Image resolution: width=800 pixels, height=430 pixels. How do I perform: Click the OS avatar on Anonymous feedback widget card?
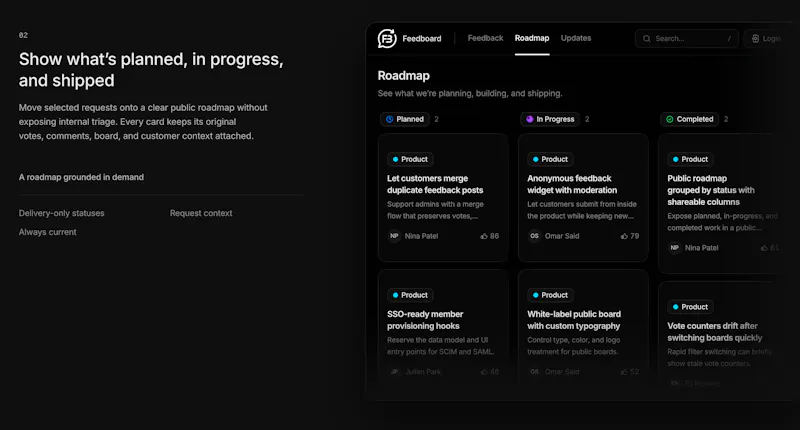coord(534,236)
